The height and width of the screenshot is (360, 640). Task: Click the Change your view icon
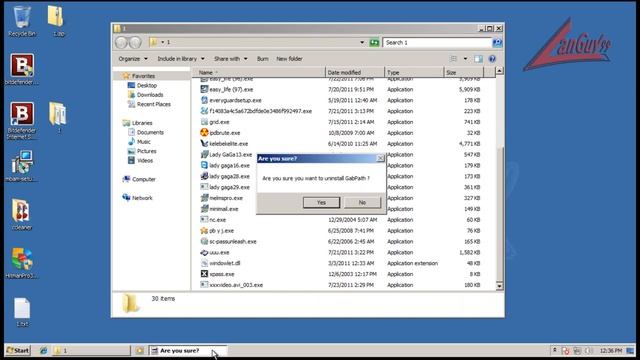(x=453, y=59)
